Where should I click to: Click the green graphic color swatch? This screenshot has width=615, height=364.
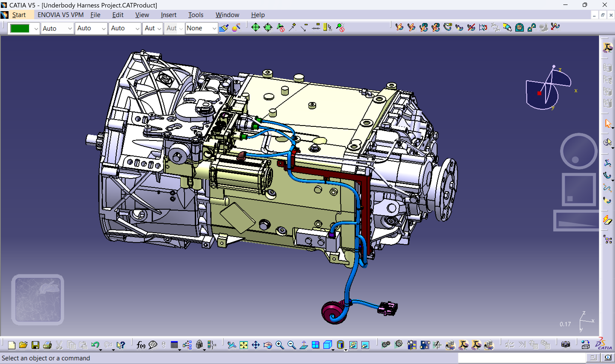[x=20, y=28]
